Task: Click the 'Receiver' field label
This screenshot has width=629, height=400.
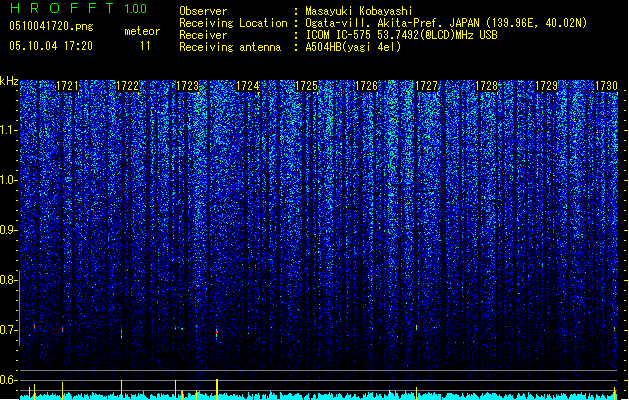Action: coord(203,35)
